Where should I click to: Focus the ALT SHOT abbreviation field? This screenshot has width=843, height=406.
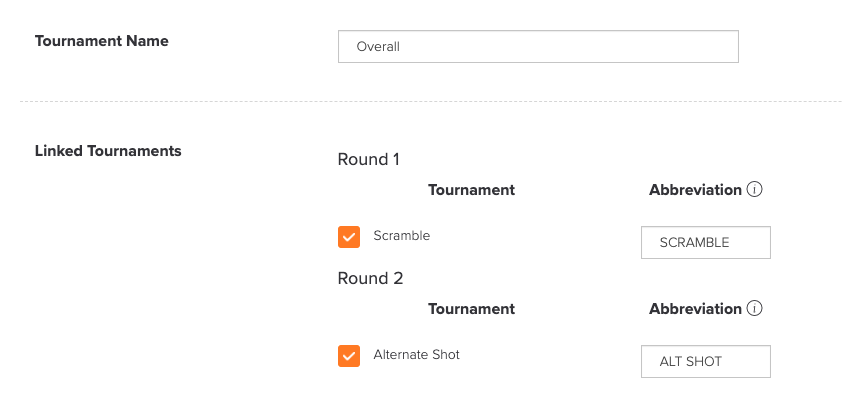pos(706,361)
